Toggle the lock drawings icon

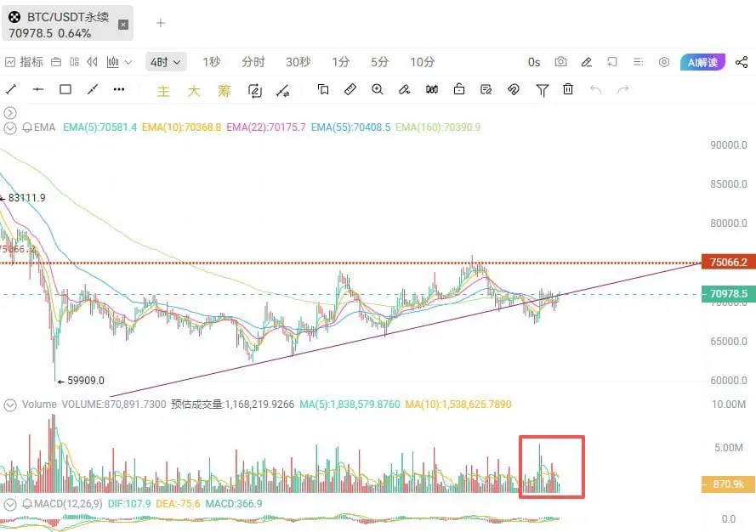coord(459,89)
